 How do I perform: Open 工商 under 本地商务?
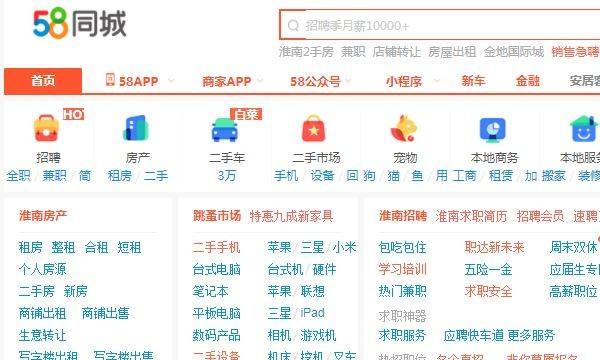pos(464,176)
